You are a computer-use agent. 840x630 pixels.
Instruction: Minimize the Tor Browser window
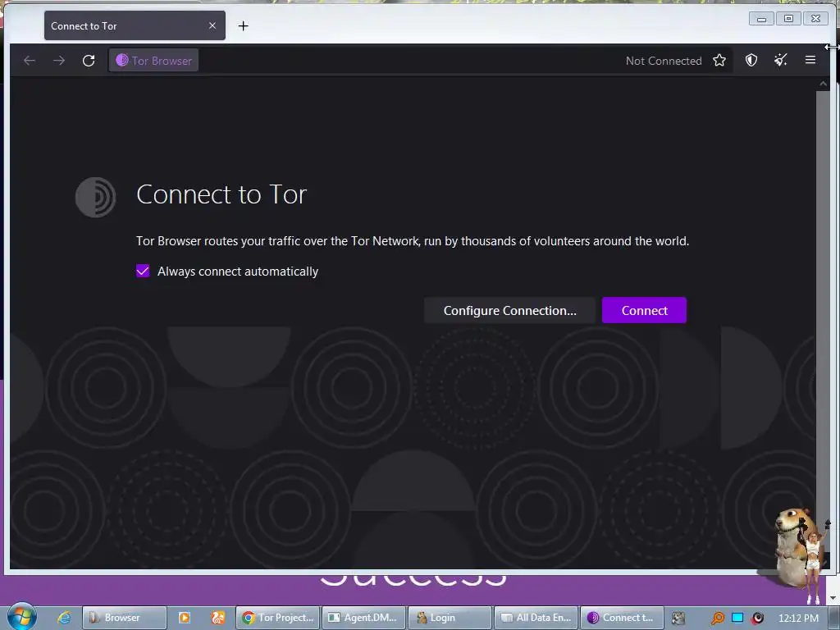click(761, 19)
